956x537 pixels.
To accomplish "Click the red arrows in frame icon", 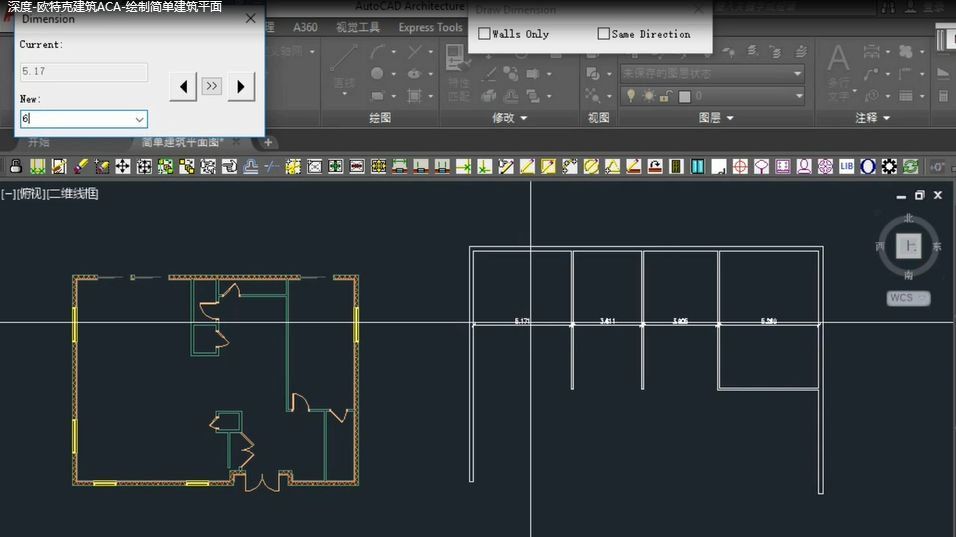I will [357, 166].
